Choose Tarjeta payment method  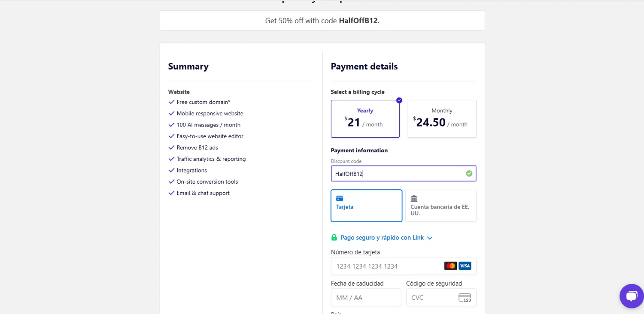click(x=367, y=206)
